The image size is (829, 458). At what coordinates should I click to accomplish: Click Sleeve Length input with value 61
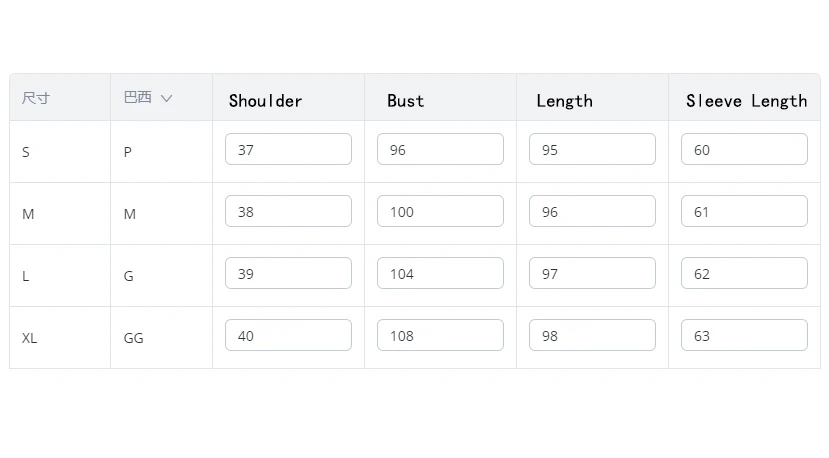744,212
